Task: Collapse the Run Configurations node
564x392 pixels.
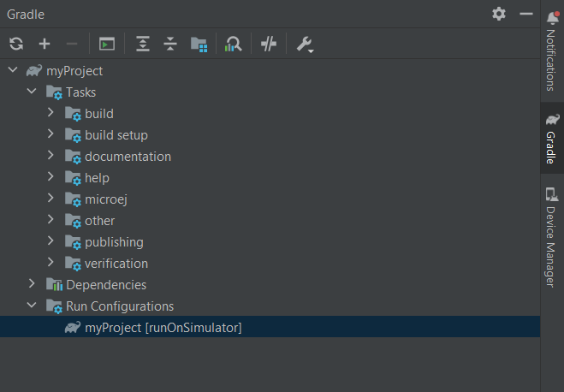Action: click(32, 306)
